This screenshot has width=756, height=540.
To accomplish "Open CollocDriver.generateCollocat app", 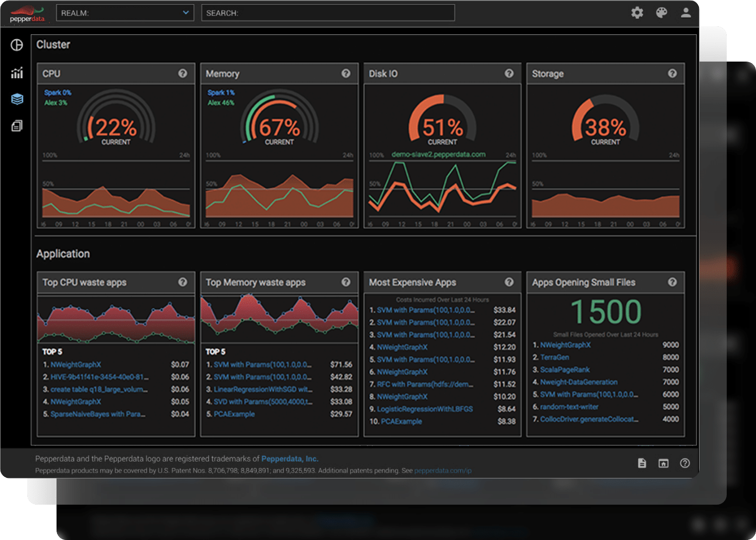I will [x=589, y=419].
